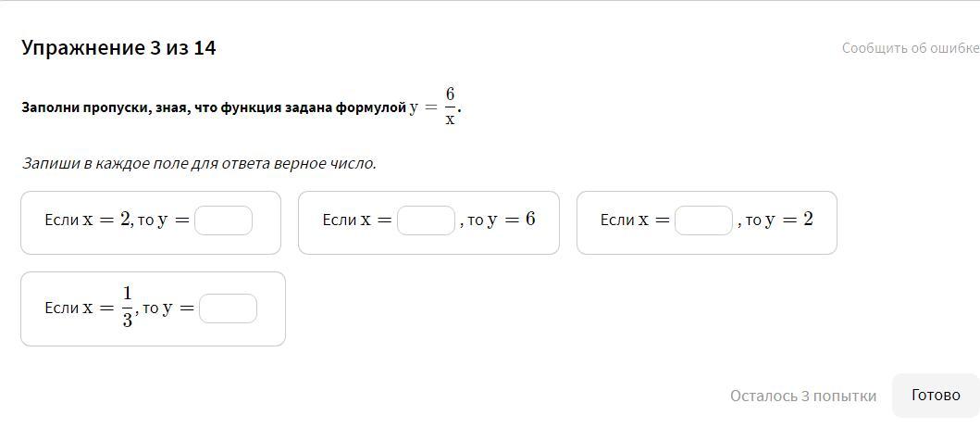Click the y field for x = 1/3

228,308
